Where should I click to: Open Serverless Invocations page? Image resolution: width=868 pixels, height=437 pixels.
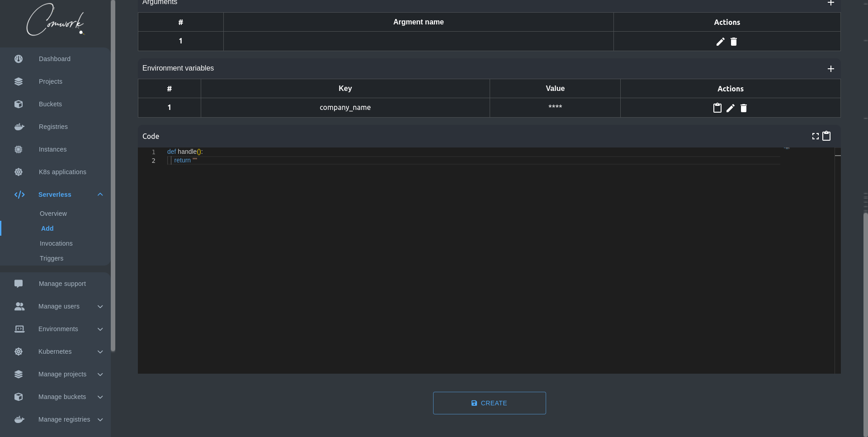coord(56,243)
